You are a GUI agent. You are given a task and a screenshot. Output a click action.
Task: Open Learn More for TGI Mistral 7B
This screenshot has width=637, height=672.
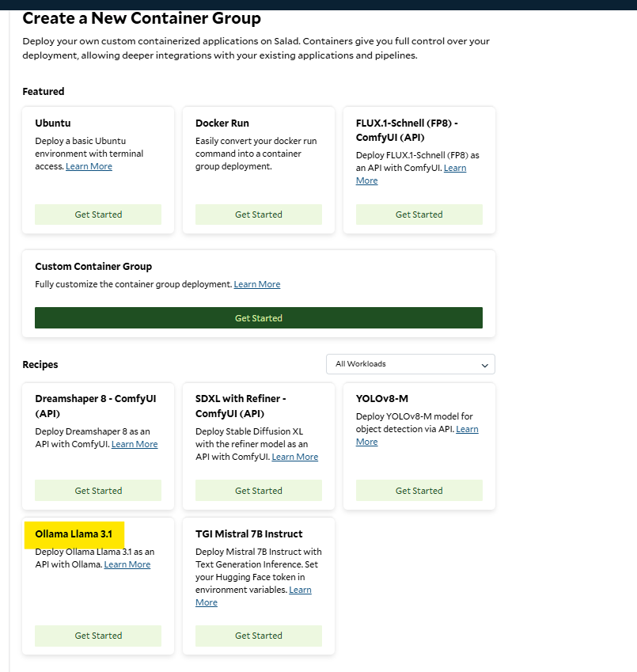coord(300,590)
